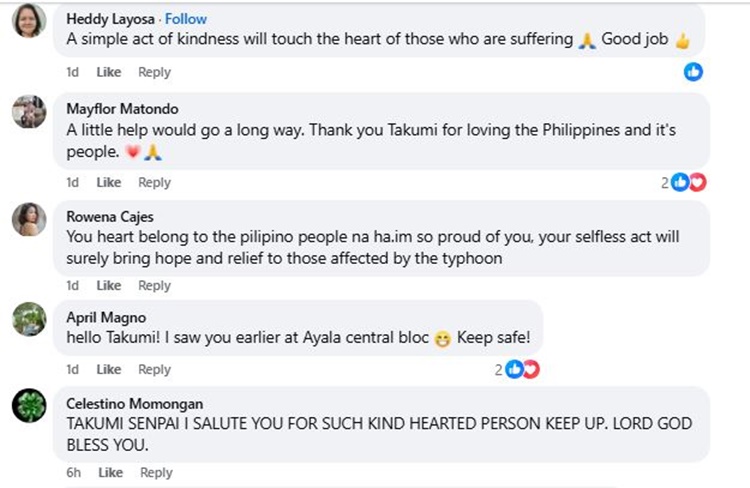Like Celestino Momongan's comment

(110, 472)
